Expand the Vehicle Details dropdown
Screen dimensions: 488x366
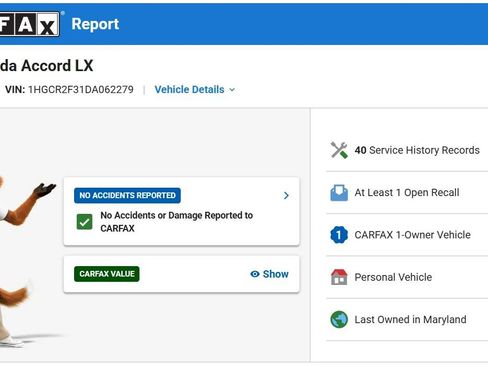[x=195, y=89]
